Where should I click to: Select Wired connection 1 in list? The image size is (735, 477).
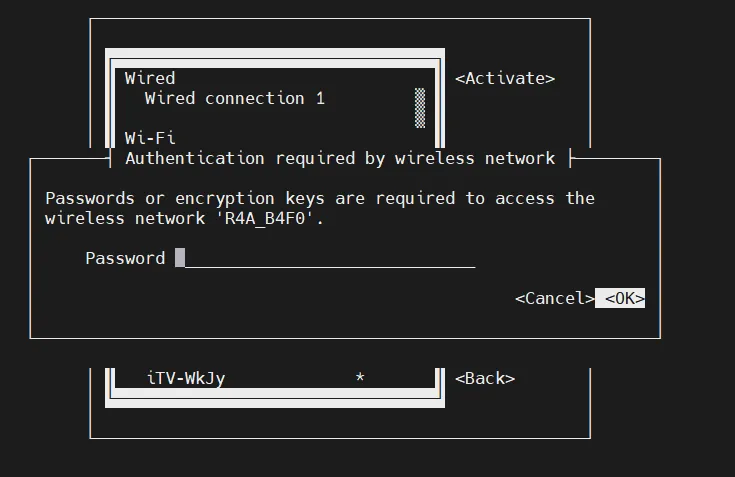(x=235, y=98)
